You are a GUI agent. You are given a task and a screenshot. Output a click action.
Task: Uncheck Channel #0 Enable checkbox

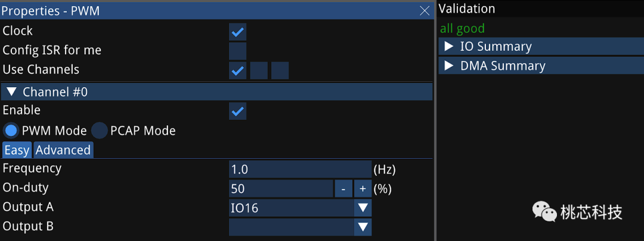[x=238, y=111]
